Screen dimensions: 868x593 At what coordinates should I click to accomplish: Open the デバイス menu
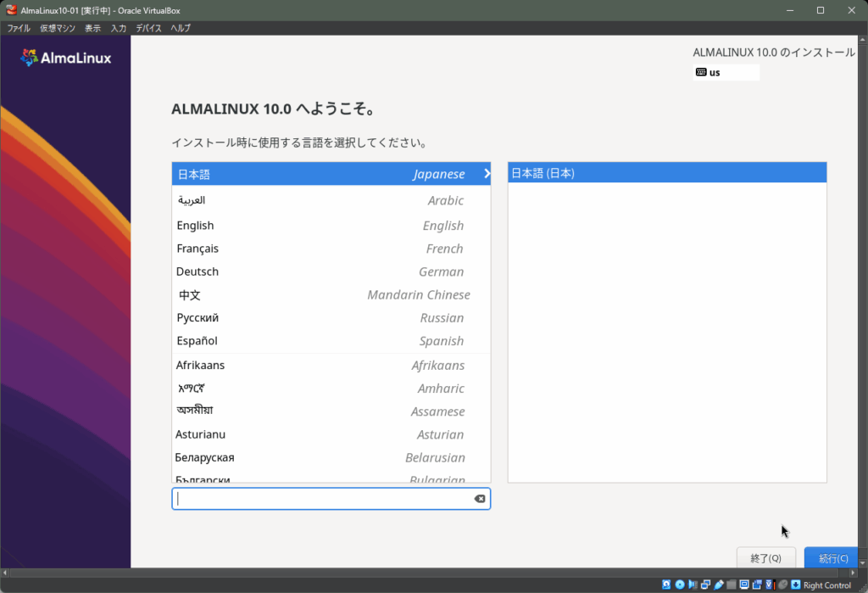point(148,28)
